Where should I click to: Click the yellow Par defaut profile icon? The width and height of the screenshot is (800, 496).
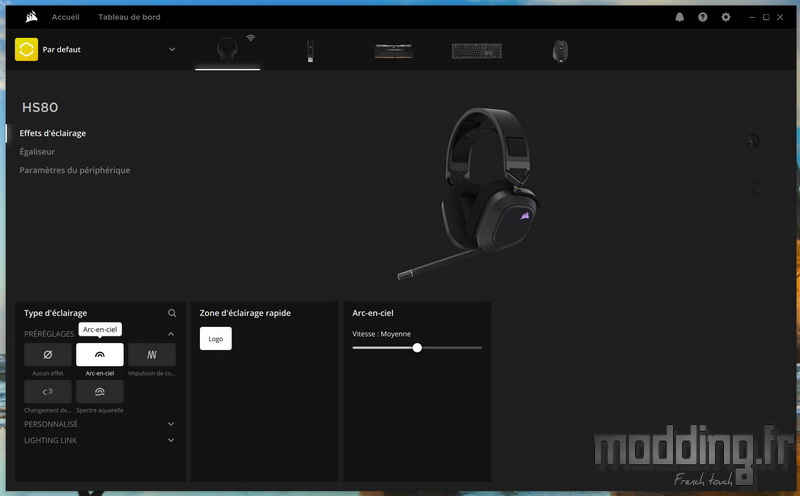coord(27,49)
